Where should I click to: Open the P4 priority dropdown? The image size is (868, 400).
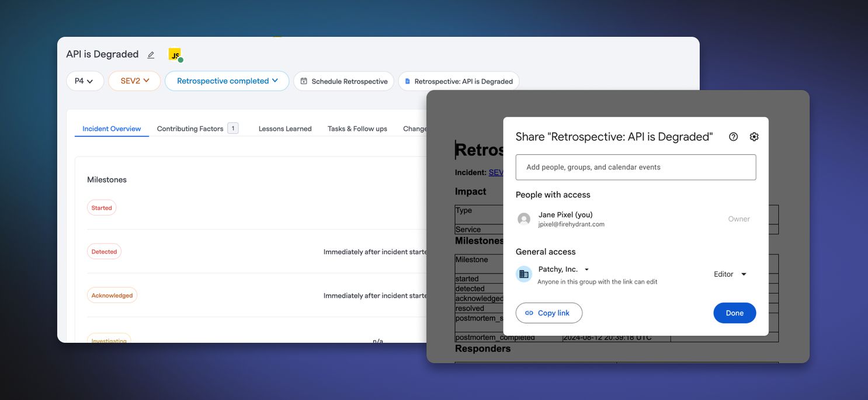[85, 81]
